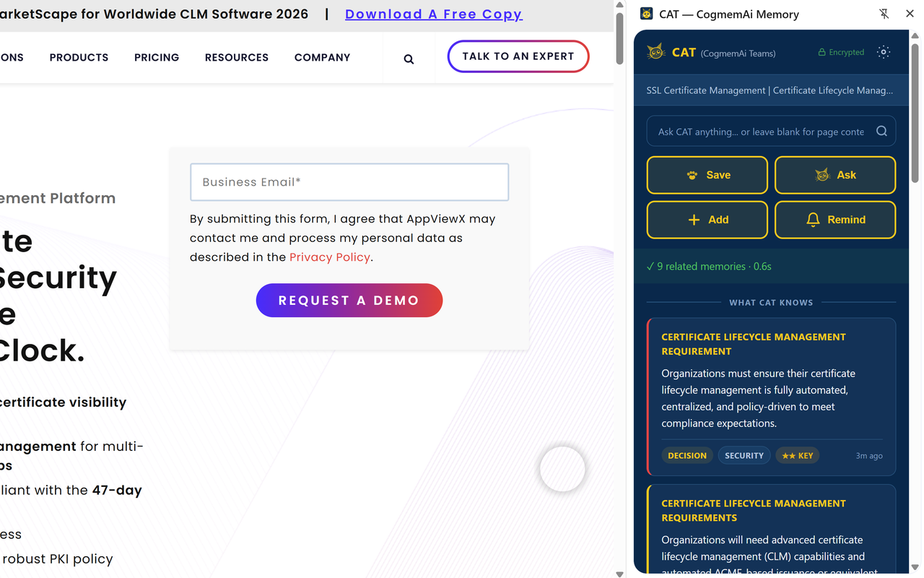Open CAT settings gear icon
Image resolution: width=924 pixels, height=578 pixels.
point(884,52)
